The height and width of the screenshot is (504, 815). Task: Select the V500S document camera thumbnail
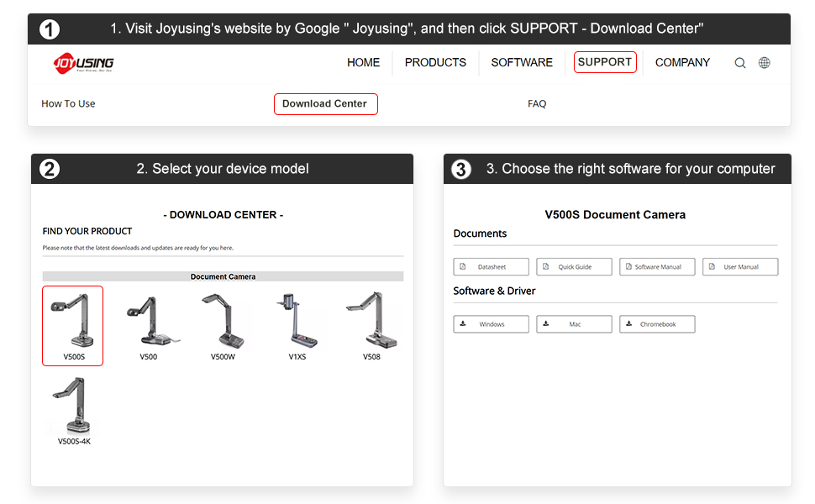[73, 325]
